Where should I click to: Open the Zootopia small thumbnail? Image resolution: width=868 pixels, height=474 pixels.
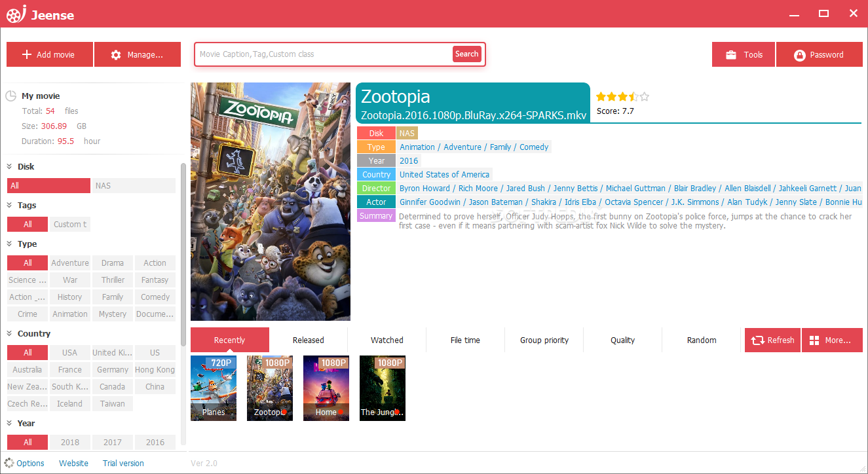(x=270, y=388)
